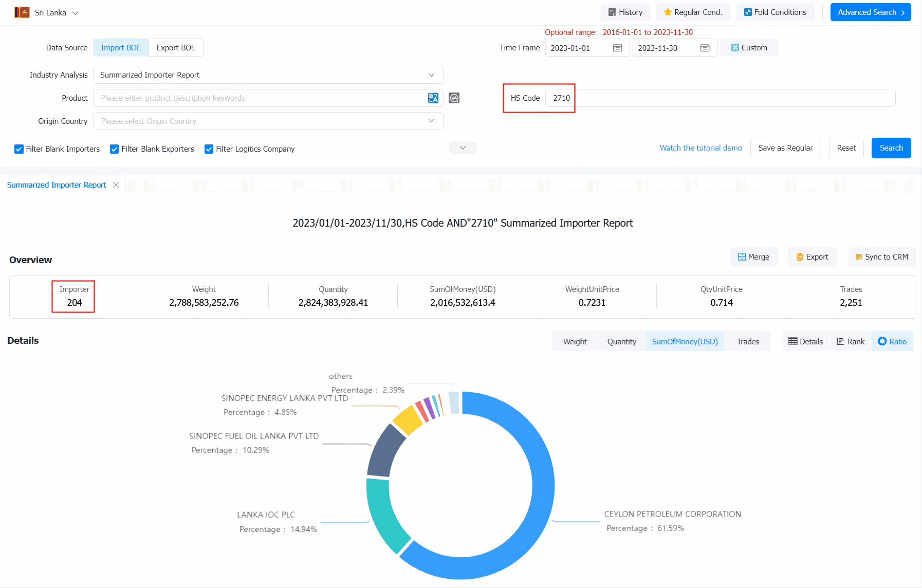Switch to Ratio view
922x588 pixels.
(892, 341)
